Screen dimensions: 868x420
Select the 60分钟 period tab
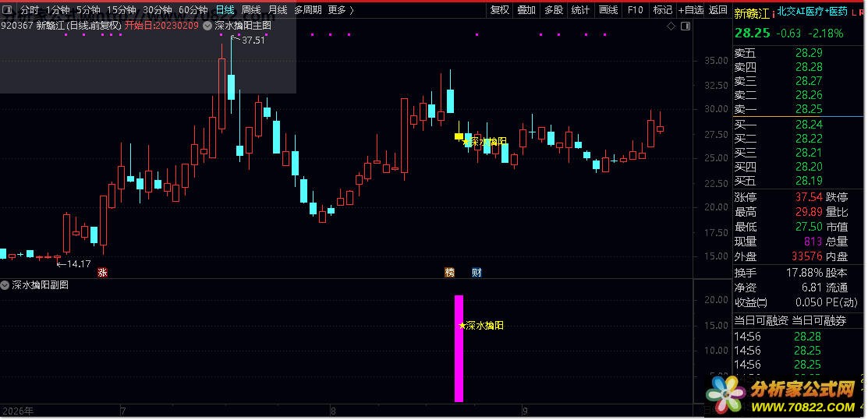193,10
